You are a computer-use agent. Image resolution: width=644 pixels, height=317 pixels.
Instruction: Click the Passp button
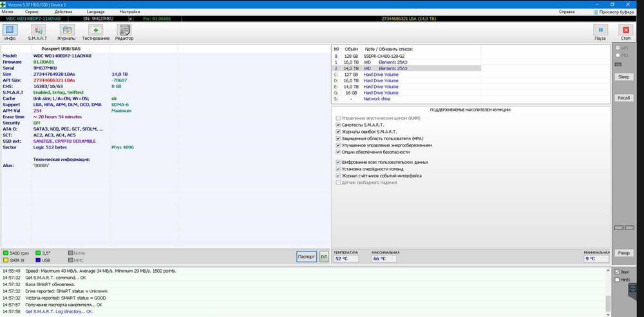[x=623, y=253]
